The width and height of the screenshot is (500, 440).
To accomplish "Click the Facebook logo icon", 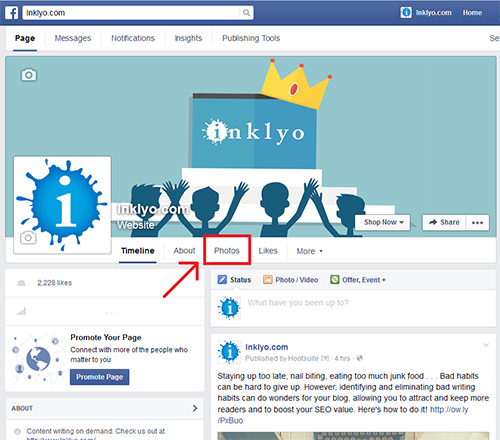I will 12,13.
